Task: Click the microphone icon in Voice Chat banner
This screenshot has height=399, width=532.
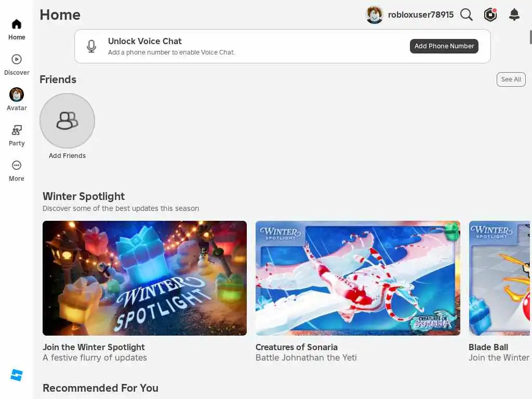Action: click(91, 46)
